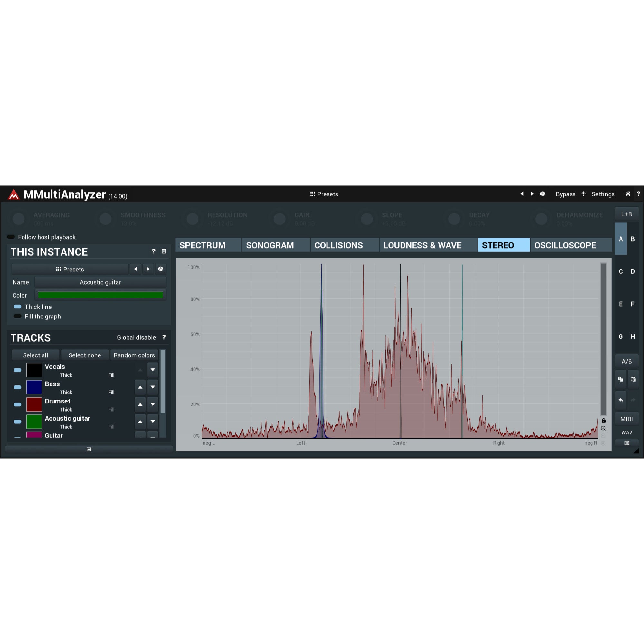Move Drumset track up
Image resolution: width=644 pixels, height=644 pixels.
[x=140, y=404]
